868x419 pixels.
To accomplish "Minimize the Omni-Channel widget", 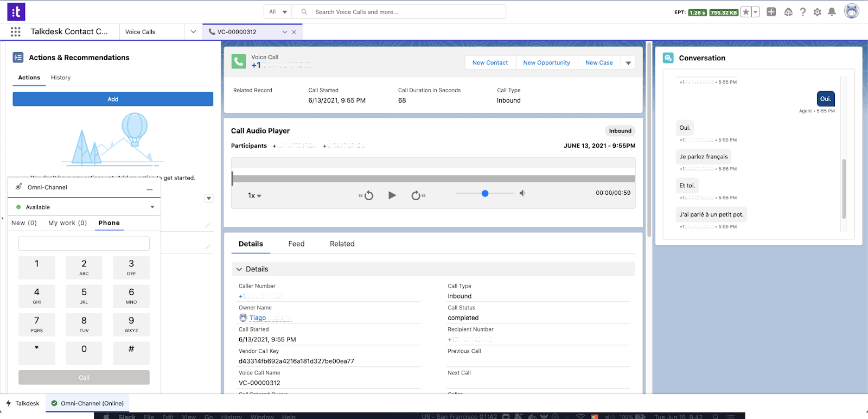I will point(150,188).
